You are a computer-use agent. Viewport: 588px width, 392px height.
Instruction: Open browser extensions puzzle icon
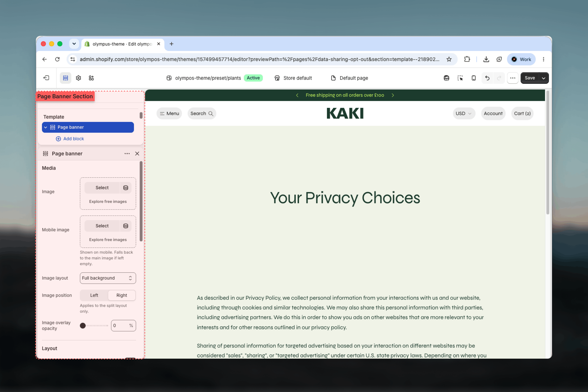(467, 59)
